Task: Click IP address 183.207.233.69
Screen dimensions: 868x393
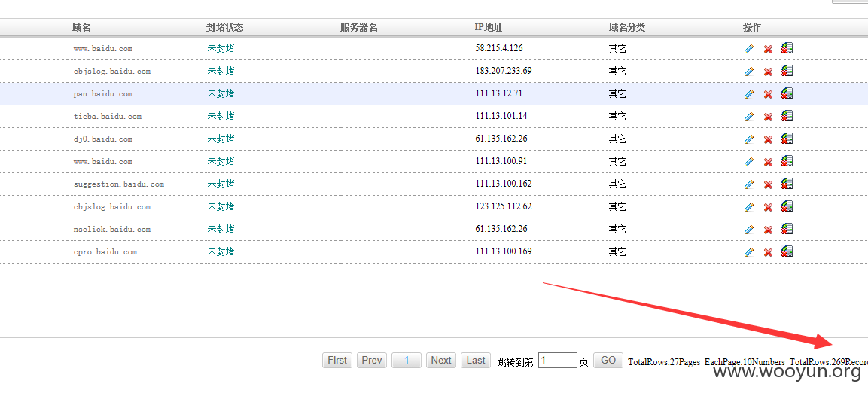Action: (503, 71)
